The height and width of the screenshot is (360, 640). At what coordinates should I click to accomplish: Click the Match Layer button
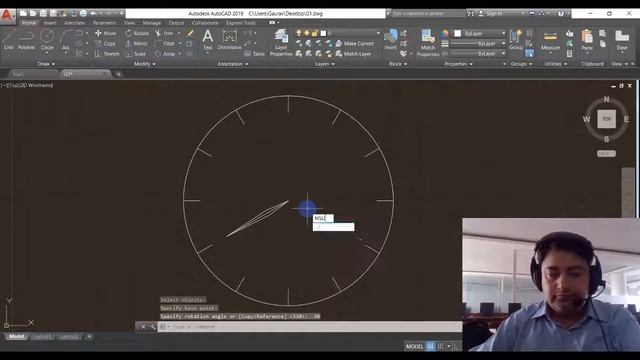click(x=353, y=53)
